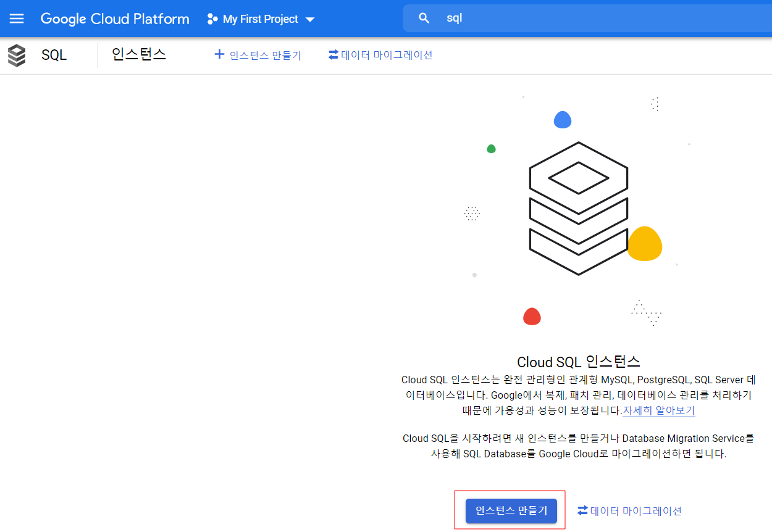This screenshot has height=532, width=772.
Task: Click the Google Cloud Platform logo text
Action: (x=115, y=19)
